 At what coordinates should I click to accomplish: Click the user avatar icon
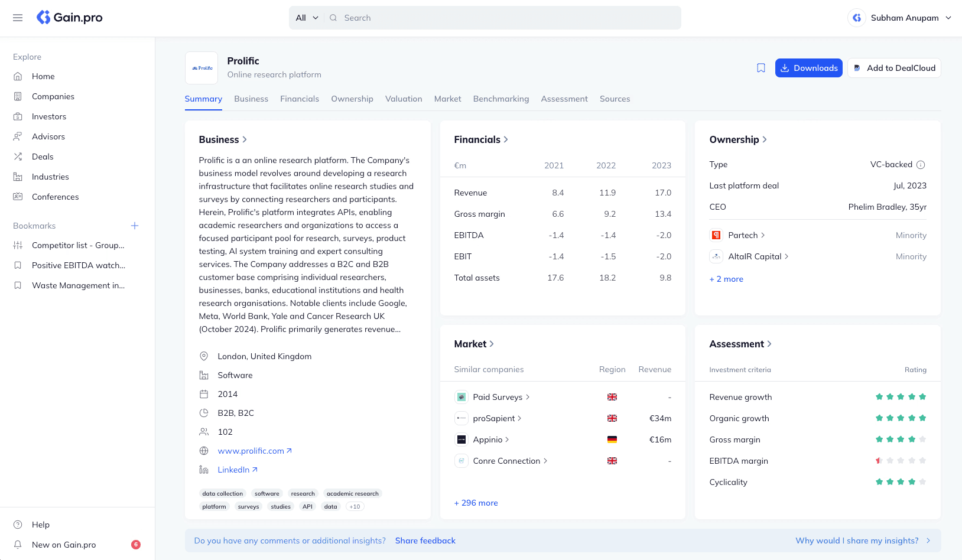(857, 18)
